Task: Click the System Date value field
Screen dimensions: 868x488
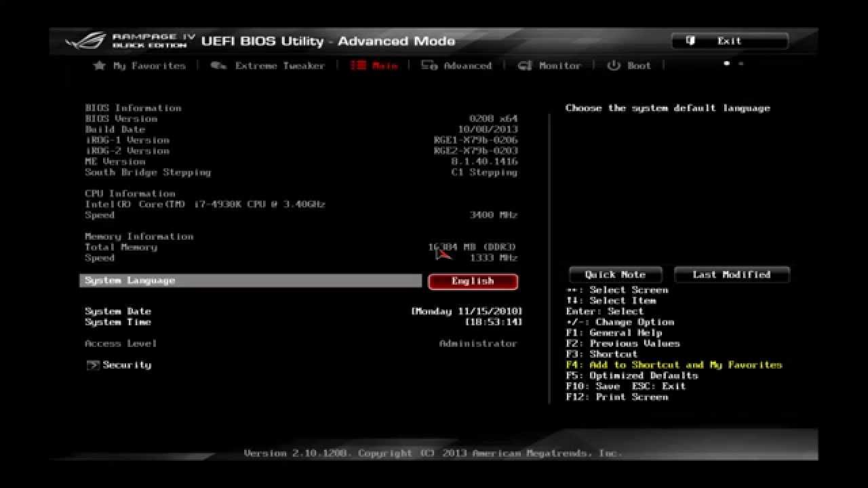Action: (x=467, y=312)
